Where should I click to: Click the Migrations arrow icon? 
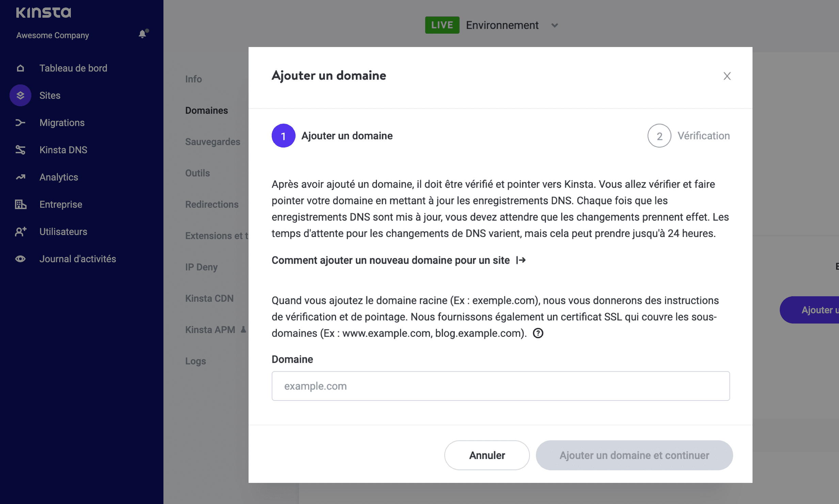click(x=20, y=123)
